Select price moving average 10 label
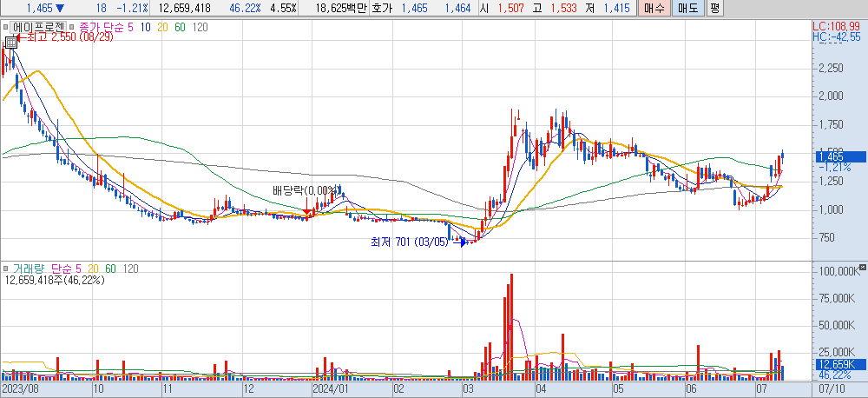The width and height of the screenshot is (868, 398). [144, 27]
